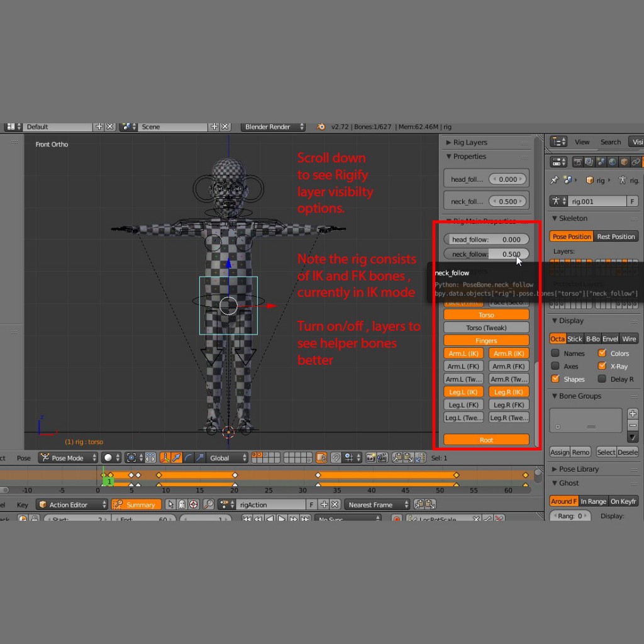Toggle the Torso (Tweak) layer button
The image size is (644, 644).
click(x=486, y=328)
